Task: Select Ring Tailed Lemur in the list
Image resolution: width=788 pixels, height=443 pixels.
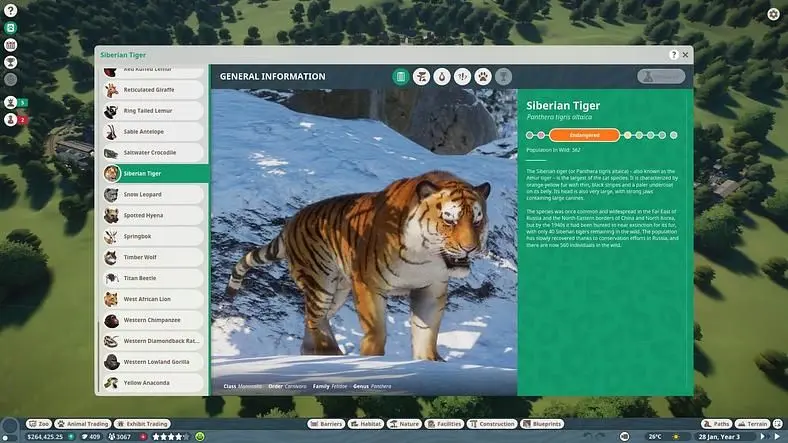Action: pyautogui.click(x=153, y=110)
